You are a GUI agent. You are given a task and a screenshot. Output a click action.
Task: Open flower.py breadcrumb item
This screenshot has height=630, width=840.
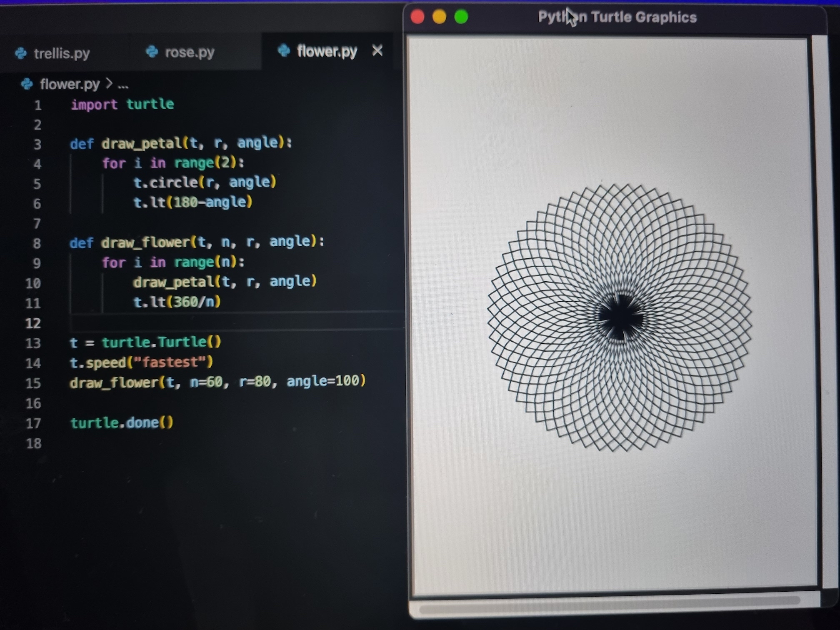(70, 84)
